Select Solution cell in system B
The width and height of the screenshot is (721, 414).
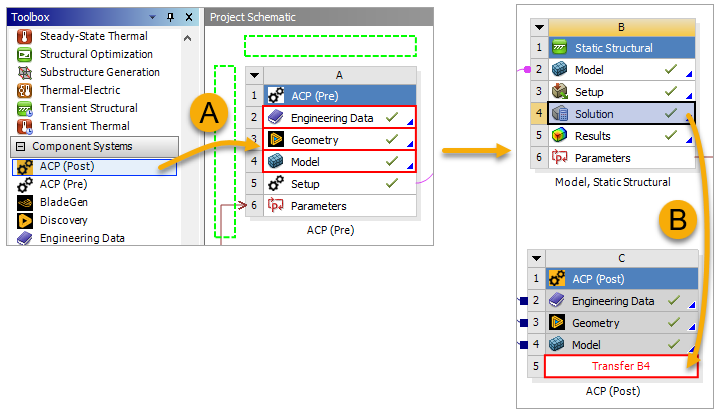(622, 113)
